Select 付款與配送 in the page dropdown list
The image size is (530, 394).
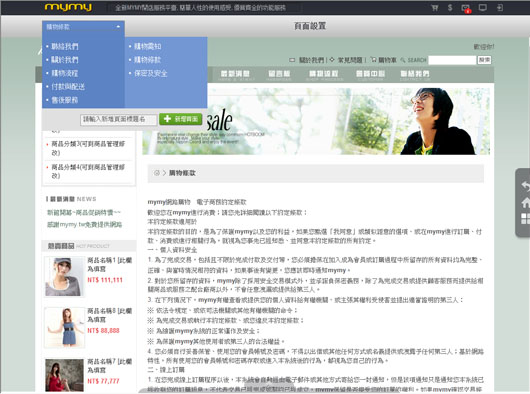68,87
